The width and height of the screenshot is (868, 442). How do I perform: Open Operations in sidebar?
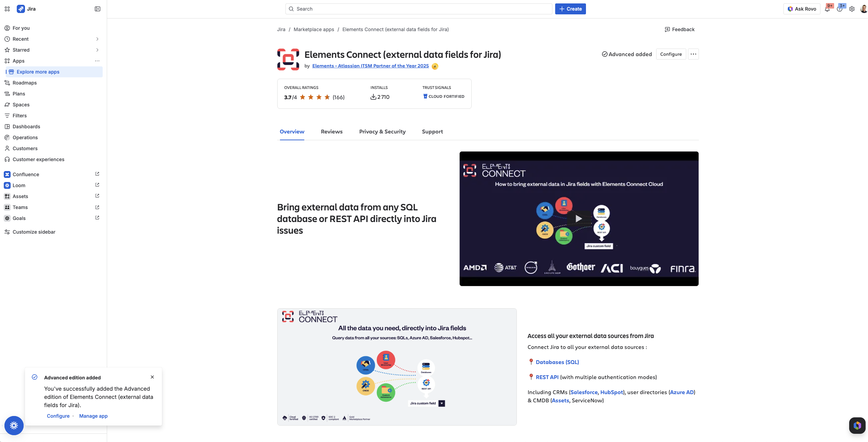coord(53,138)
